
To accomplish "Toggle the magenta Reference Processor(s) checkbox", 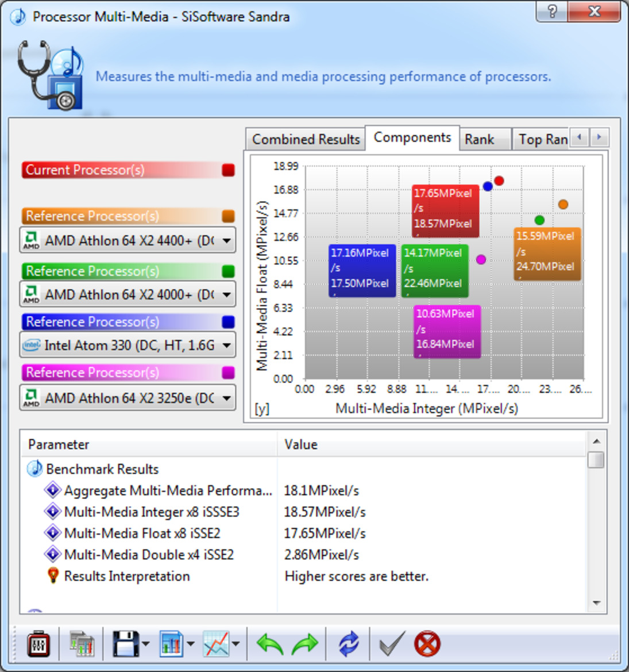I will [228, 373].
